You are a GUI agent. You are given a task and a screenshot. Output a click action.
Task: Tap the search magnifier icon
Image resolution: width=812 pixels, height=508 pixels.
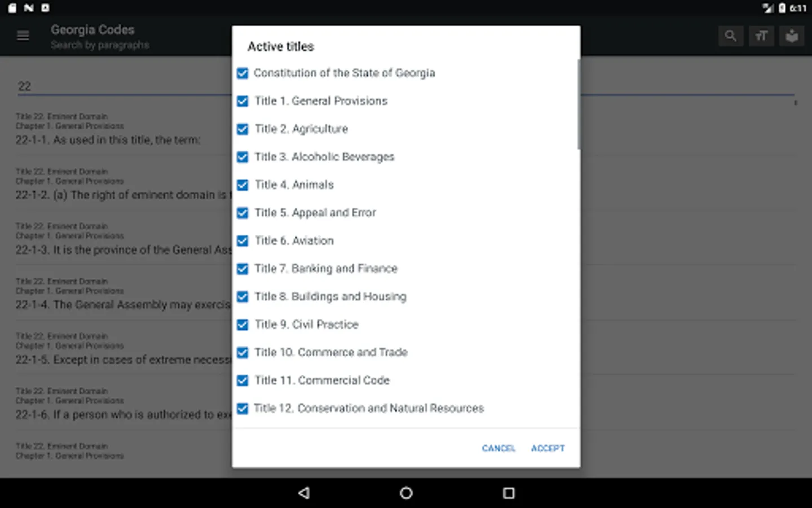coord(730,36)
